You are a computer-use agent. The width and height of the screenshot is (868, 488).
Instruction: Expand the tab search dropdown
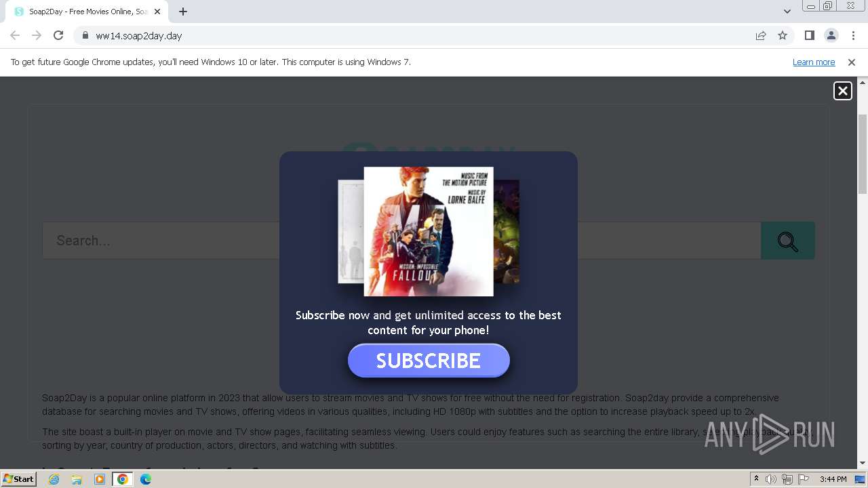[x=787, y=12]
